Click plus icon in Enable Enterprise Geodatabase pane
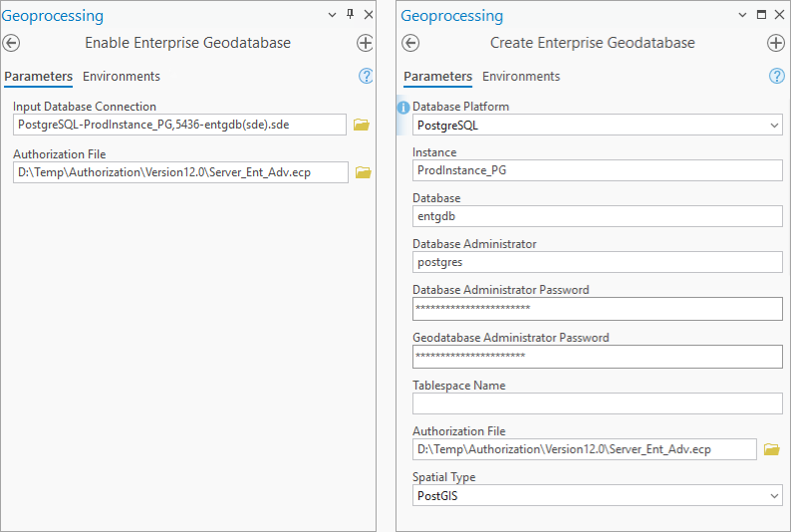The width and height of the screenshot is (792, 532). (x=365, y=43)
